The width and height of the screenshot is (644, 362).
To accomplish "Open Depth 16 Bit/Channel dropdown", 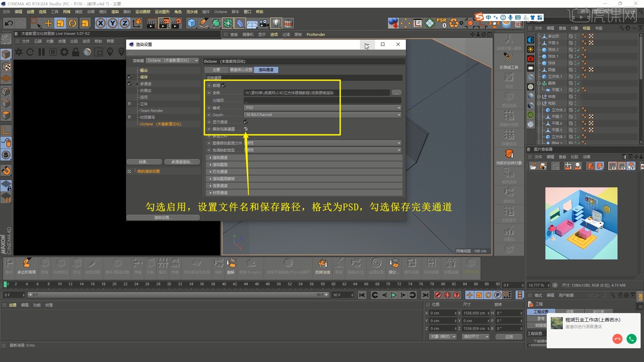I will tap(323, 115).
